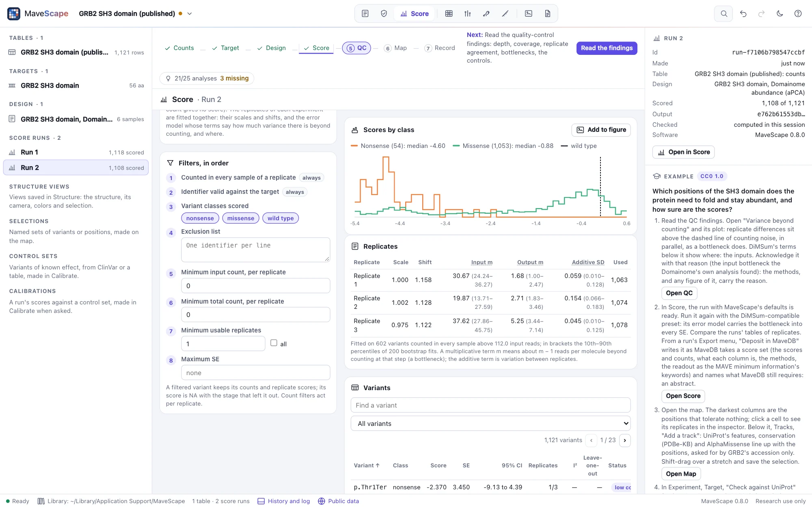Open the Public data link
The height and width of the screenshot is (508, 812).
(x=339, y=501)
